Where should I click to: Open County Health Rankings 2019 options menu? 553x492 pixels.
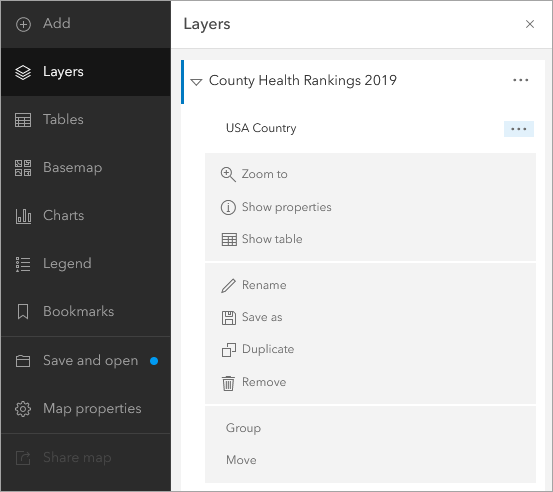pos(521,80)
